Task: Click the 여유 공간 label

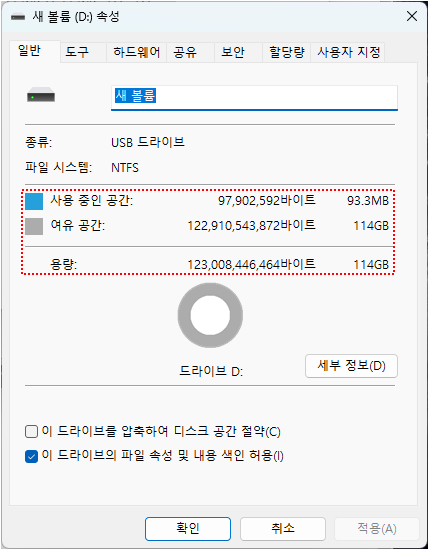Action: [x=78, y=225]
